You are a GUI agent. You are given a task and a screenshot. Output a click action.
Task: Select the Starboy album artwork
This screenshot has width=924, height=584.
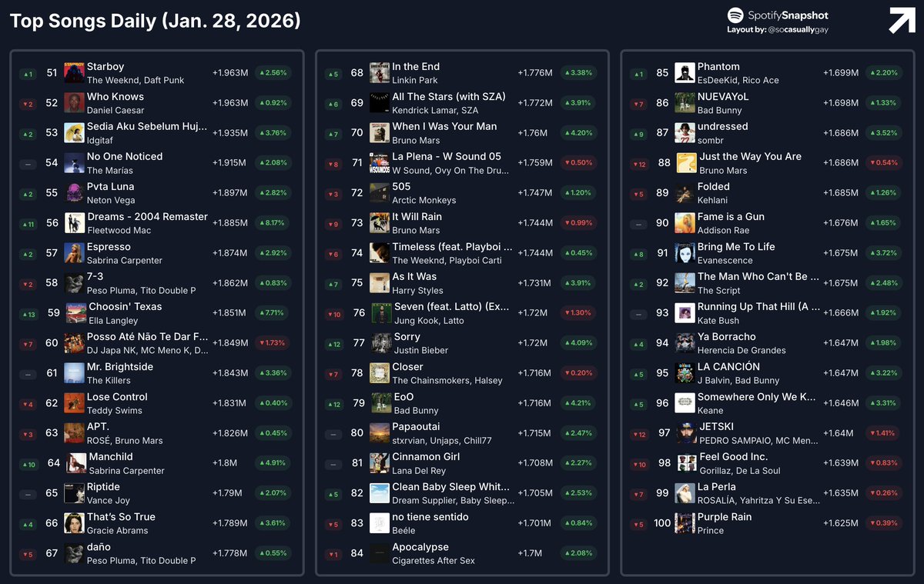click(73, 72)
